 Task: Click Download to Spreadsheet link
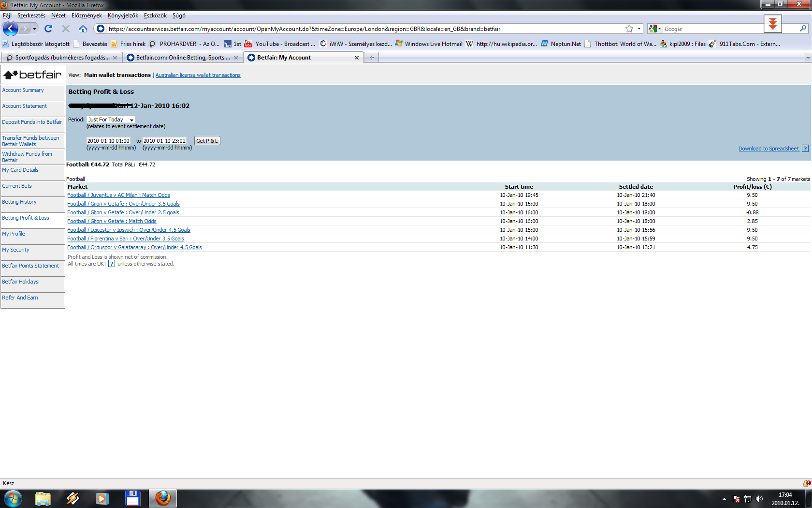pyautogui.click(x=768, y=149)
